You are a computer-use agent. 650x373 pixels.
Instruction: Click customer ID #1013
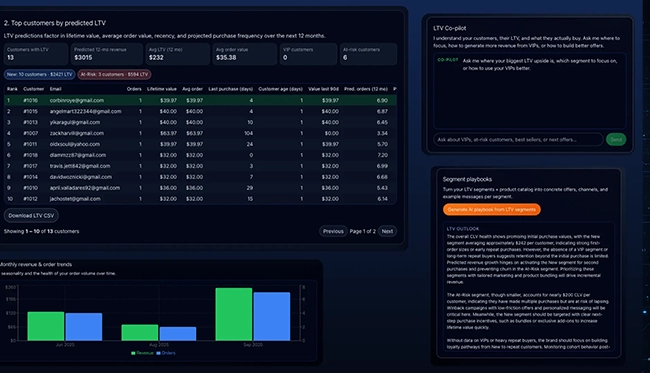point(30,122)
